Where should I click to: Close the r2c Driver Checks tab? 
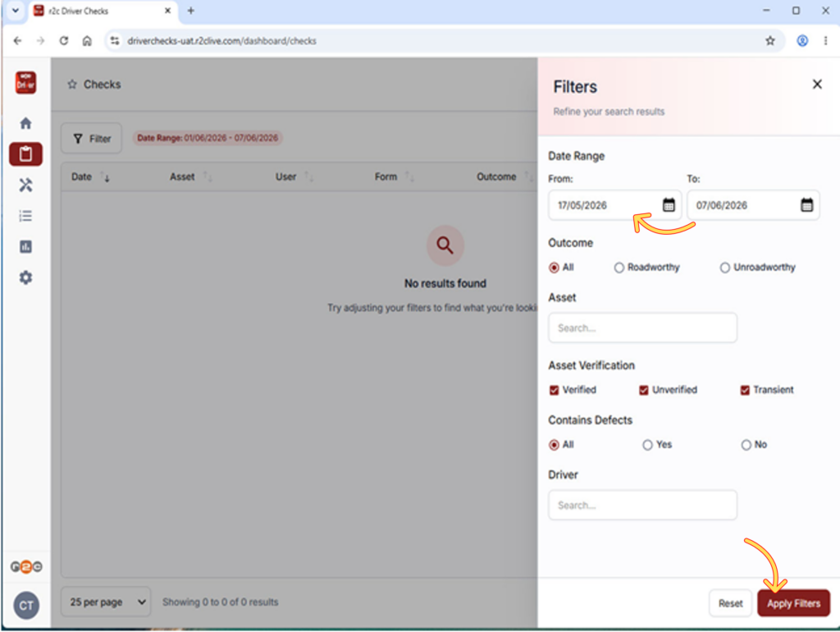tap(167, 11)
